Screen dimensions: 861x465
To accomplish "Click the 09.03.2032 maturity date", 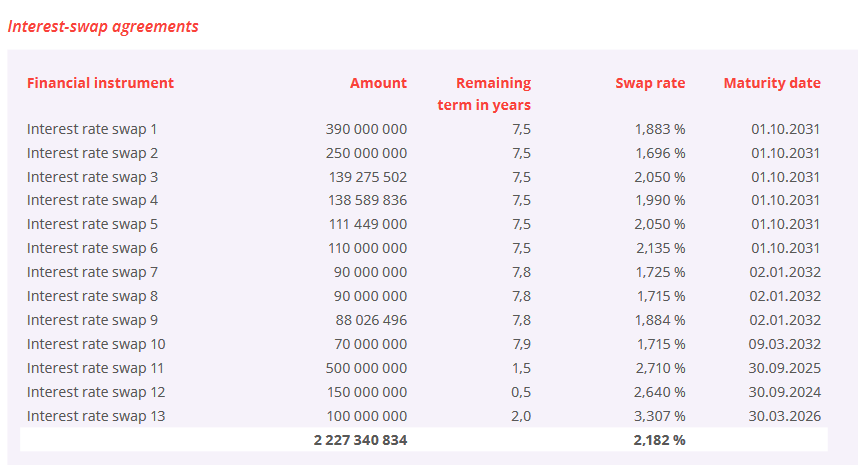I will [x=785, y=344].
